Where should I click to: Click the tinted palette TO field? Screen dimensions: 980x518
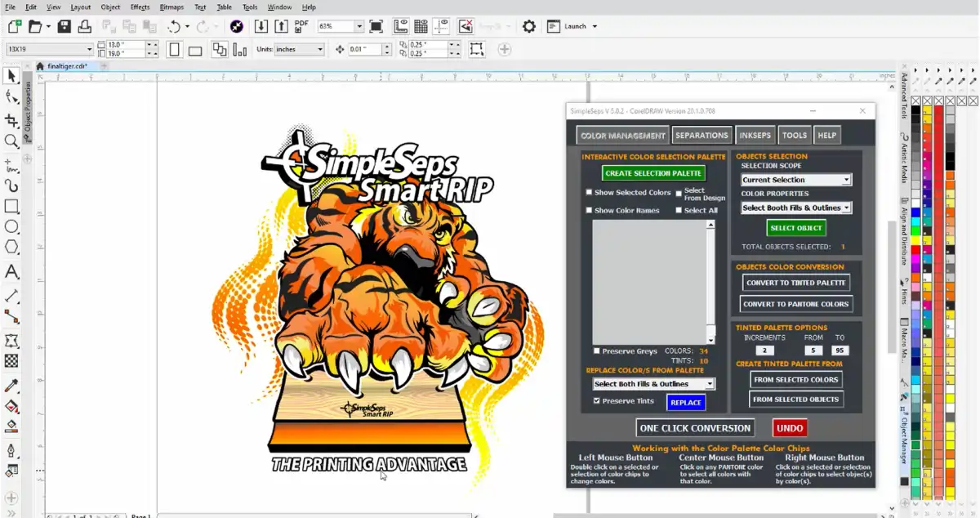(x=840, y=350)
